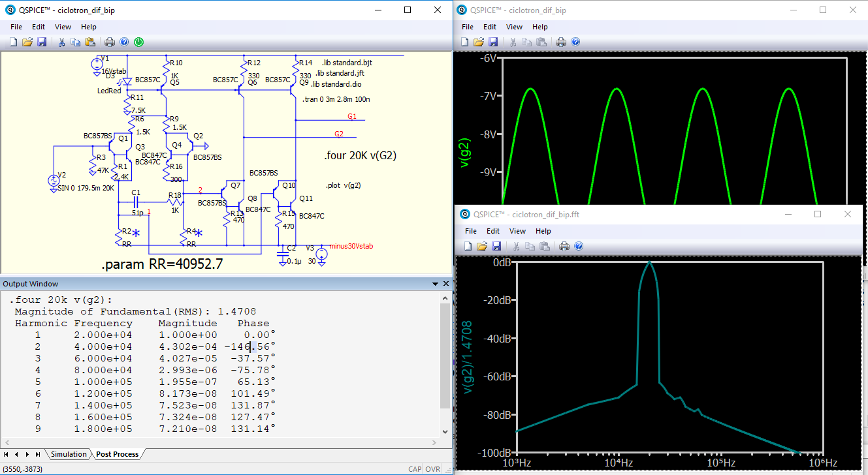Click the Save icon in schematic window toolbar

[x=42, y=42]
